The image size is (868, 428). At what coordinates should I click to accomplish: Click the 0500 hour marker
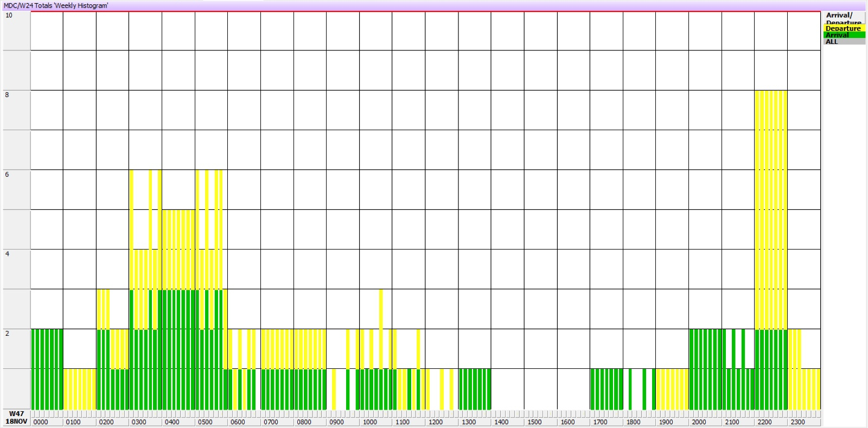point(205,422)
